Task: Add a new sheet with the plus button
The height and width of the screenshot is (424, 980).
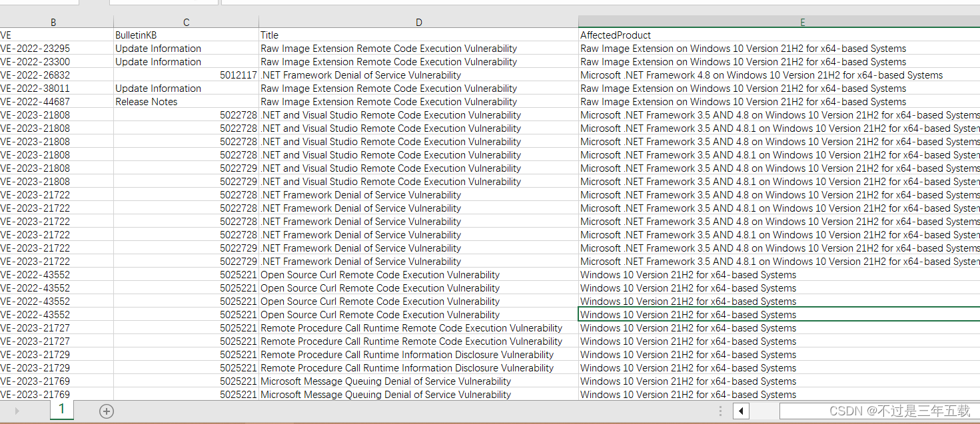Action: coord(107,411)
